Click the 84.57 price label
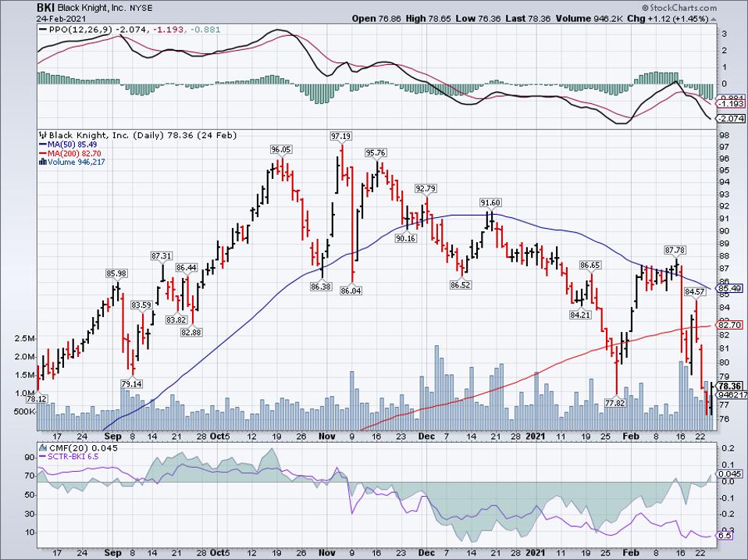The image size is (748, 560). [x=695, y=291]
